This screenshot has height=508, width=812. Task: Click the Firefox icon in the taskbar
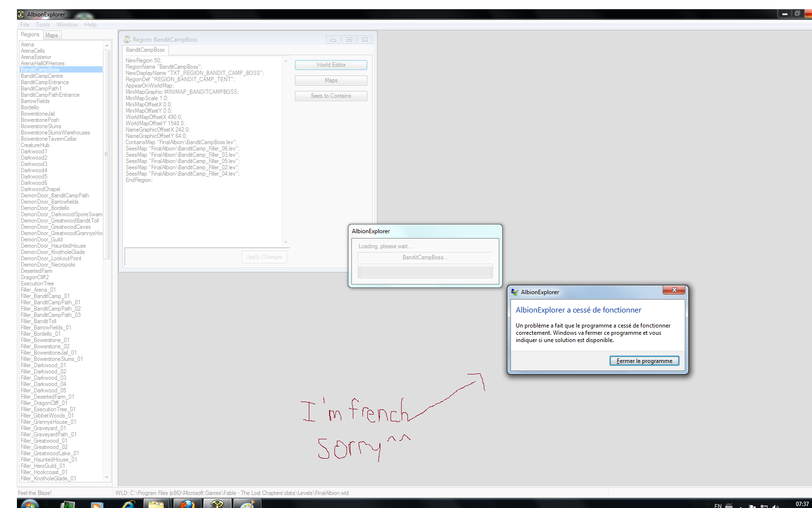point(187,504)
